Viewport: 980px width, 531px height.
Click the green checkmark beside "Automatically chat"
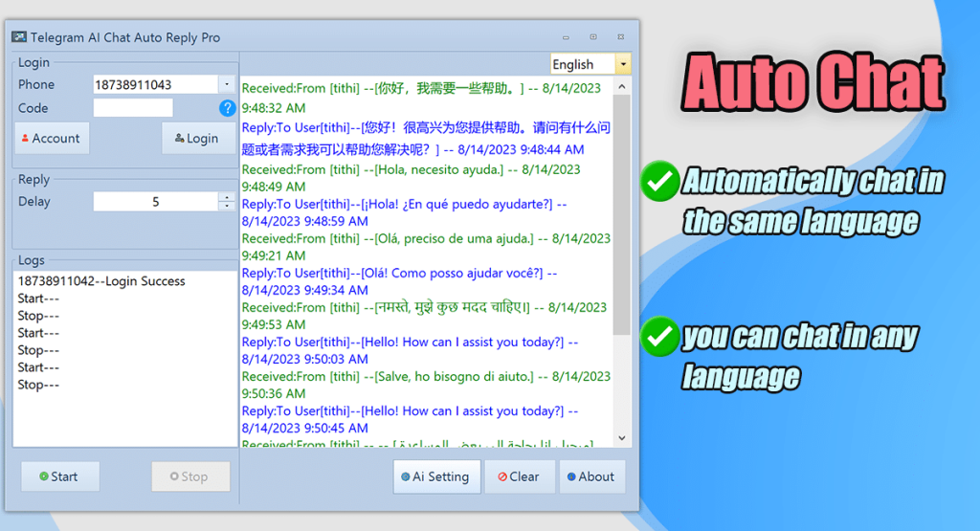tap(659, 182)
